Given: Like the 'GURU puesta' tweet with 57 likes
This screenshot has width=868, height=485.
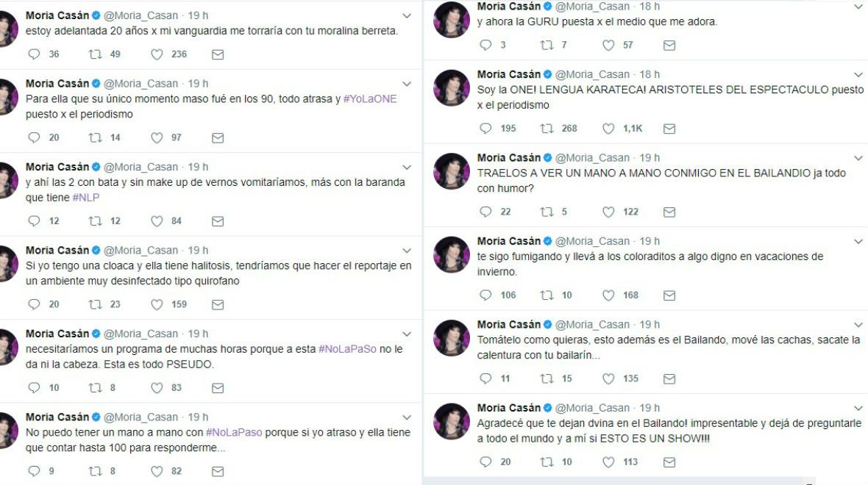Looking at the screenshot, I should [x=608, y=46].
